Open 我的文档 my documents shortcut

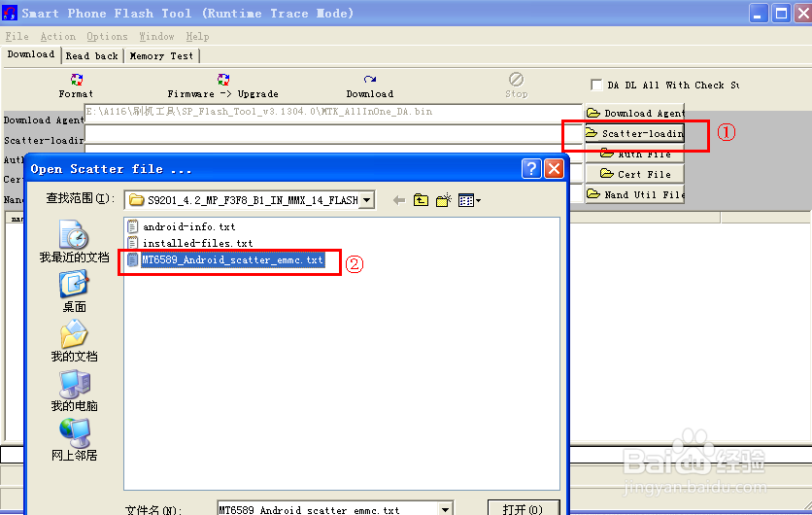[x=75, y=341]
